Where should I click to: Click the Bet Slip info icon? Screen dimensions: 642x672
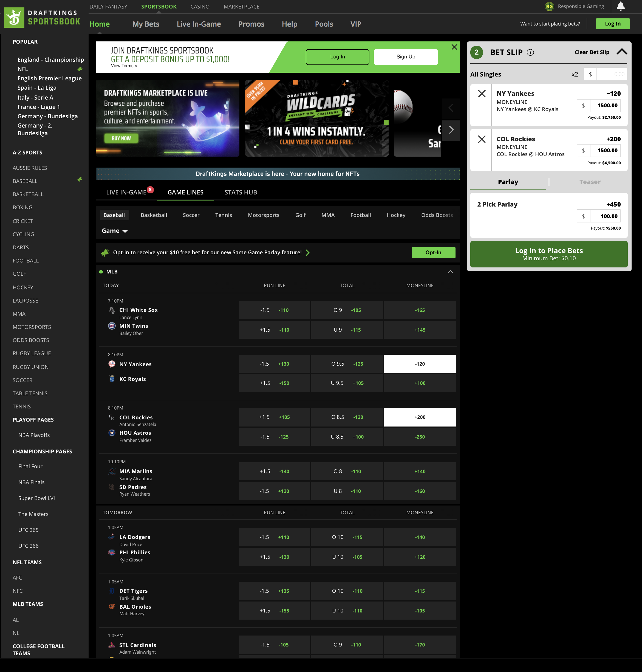coord(530,53)
